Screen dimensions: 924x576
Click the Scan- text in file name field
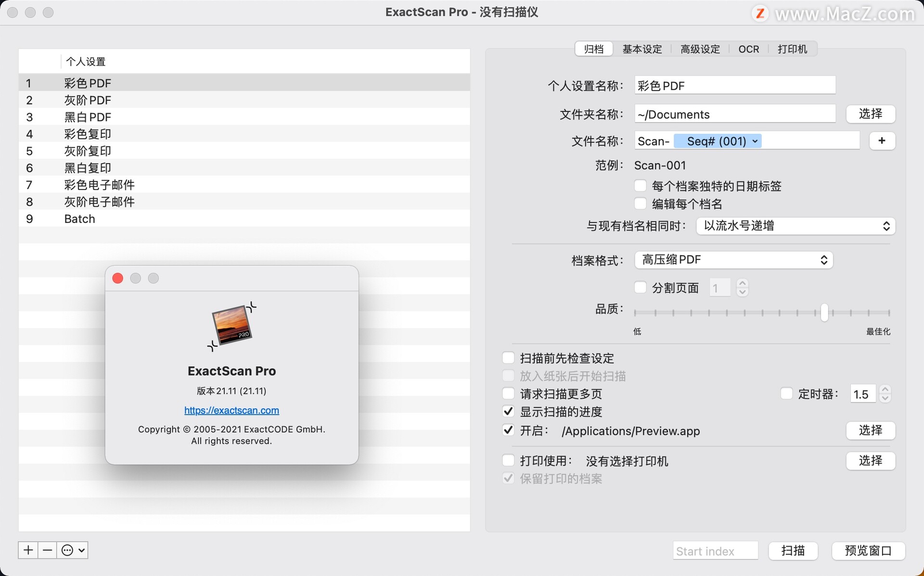(654, 141)
